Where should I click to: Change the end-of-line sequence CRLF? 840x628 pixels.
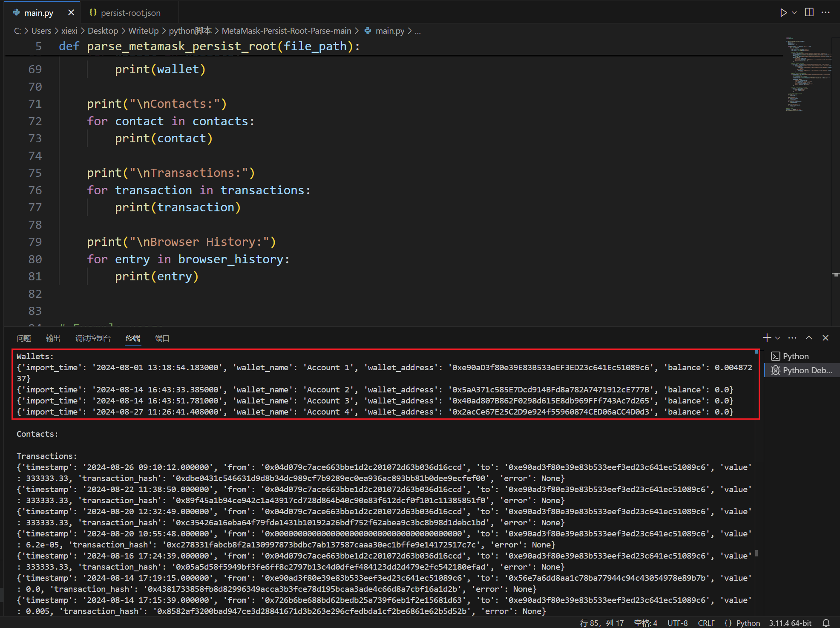706,622
